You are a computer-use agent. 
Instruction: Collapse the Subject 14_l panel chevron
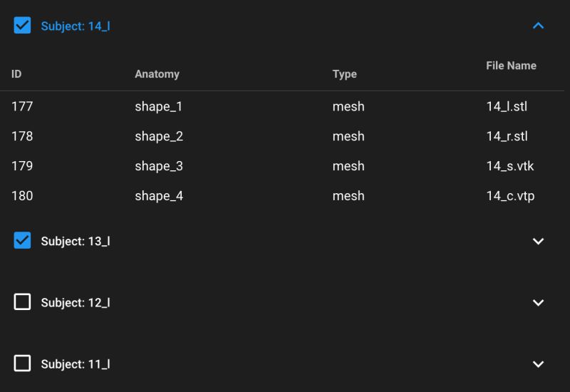[538, 26]
